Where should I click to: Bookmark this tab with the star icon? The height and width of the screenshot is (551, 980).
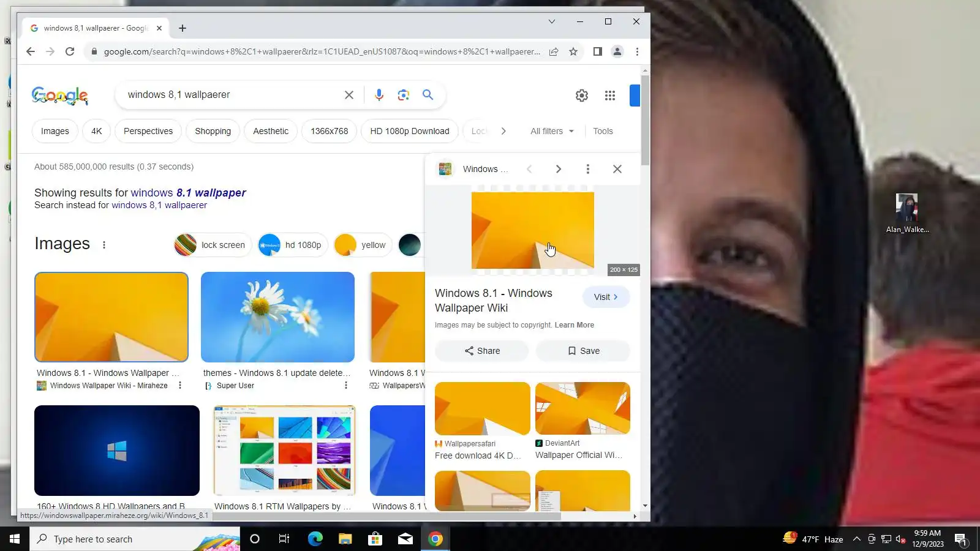573,52
